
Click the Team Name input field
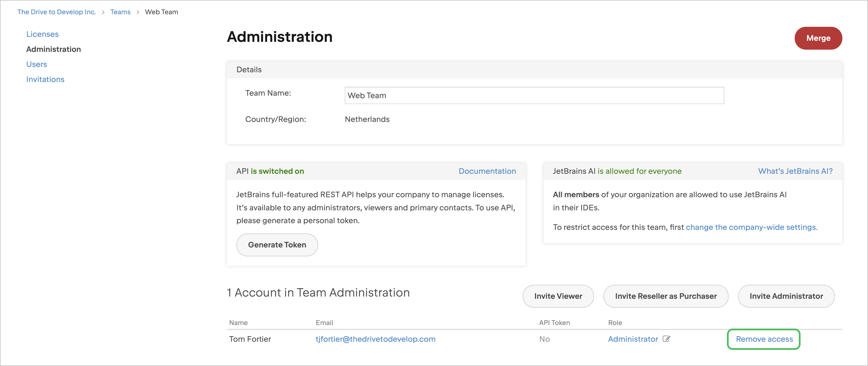coord(534,95)
